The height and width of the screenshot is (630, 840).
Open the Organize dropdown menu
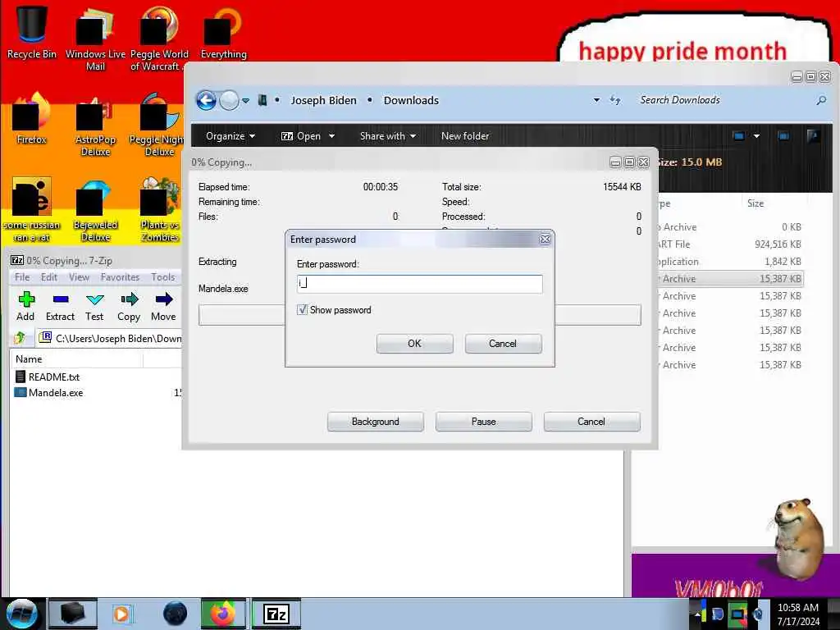[x=231, y=136]
